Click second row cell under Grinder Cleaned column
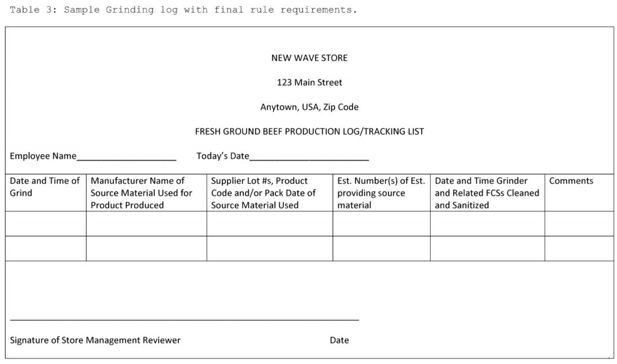Screen dimensions: 617x364 pos(487,248)
